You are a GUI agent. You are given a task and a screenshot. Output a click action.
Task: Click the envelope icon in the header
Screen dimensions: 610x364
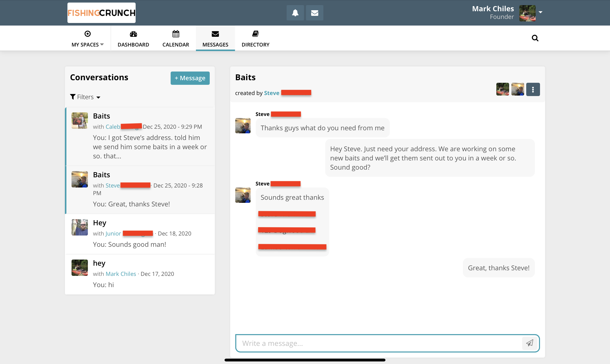click(314, 13)
